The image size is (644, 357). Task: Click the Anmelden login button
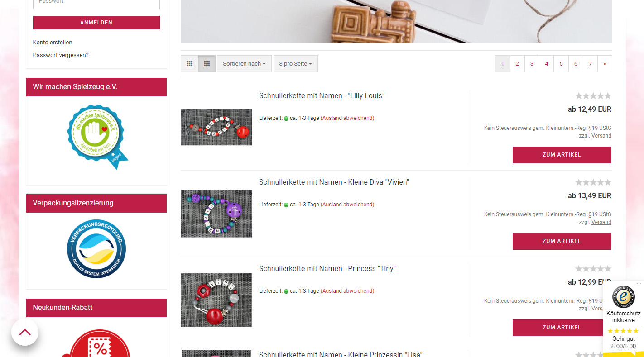96,23
